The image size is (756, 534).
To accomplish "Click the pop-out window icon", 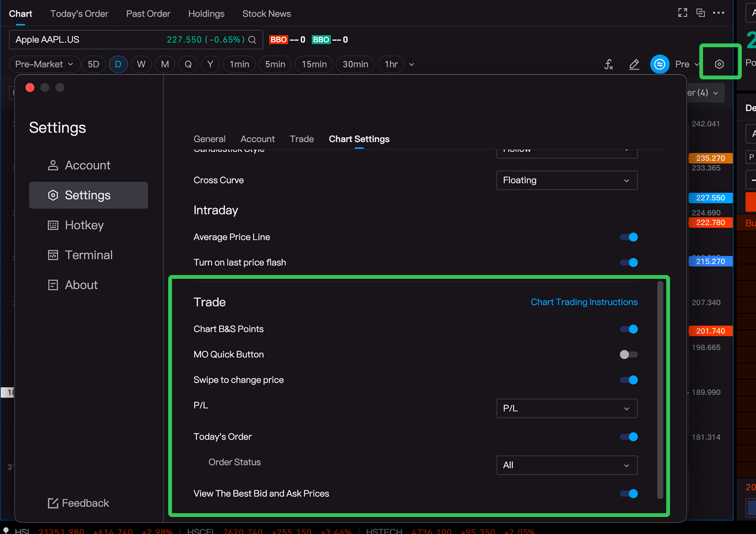I will pyautogui.click(x=701, y=13).
